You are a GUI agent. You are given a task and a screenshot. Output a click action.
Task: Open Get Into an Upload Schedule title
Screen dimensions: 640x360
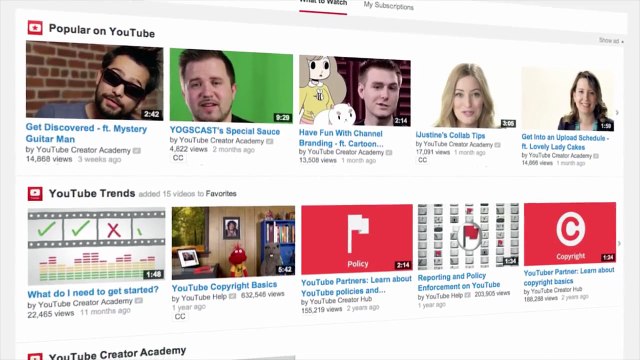pyautogui.click(x=565, y=142)
